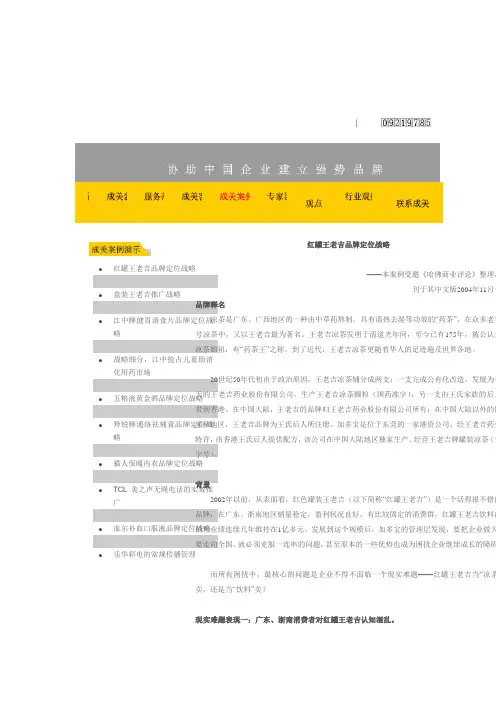Open the 行业观 navigation item
The width and height of the screenshot is (496, 702).
click(x=358, y=196)
